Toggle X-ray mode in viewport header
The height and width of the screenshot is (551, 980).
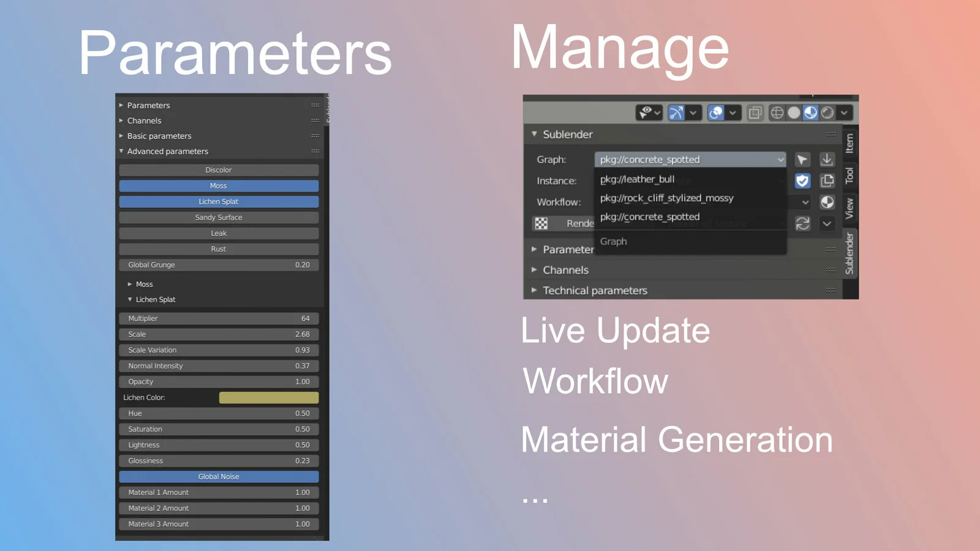point(755,113)
